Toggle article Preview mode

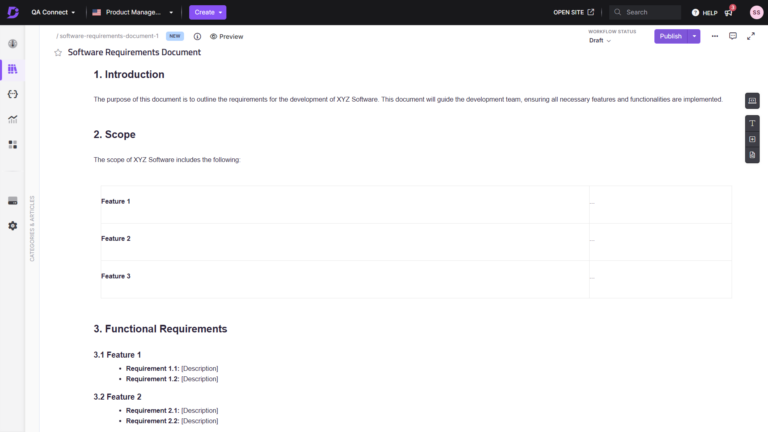click(x=226, y=36)
